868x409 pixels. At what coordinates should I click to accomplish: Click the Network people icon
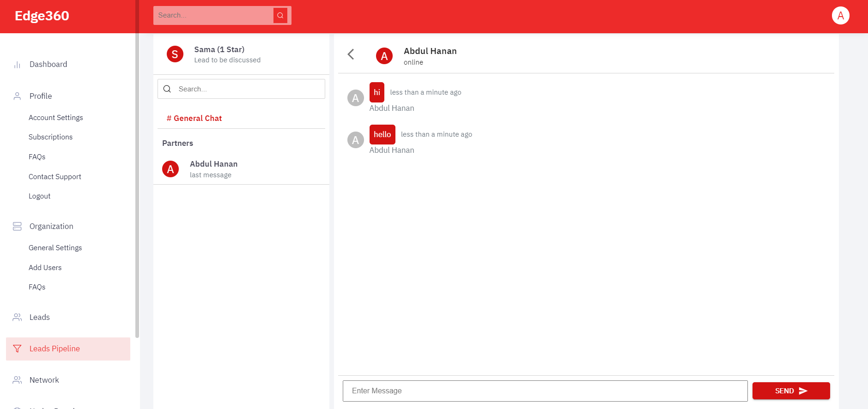(17, 380)
